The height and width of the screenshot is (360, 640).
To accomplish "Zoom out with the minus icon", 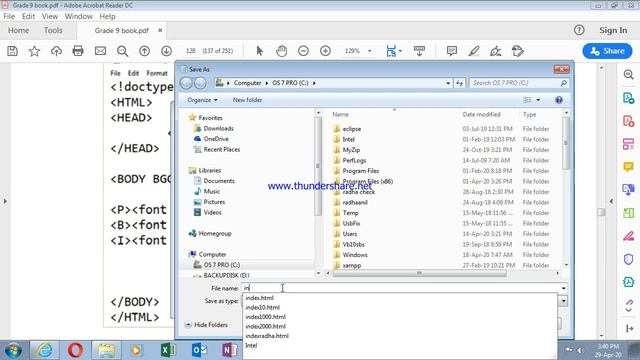I will (303, 51).
